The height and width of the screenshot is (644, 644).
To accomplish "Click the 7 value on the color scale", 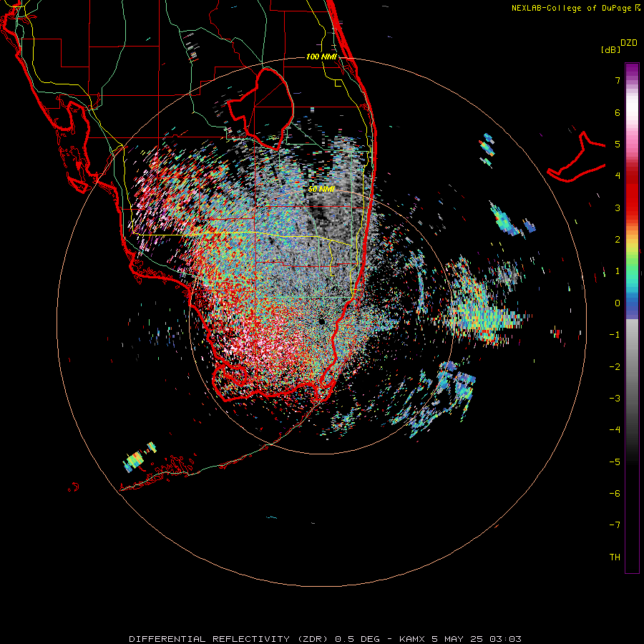I will point(618,80).
